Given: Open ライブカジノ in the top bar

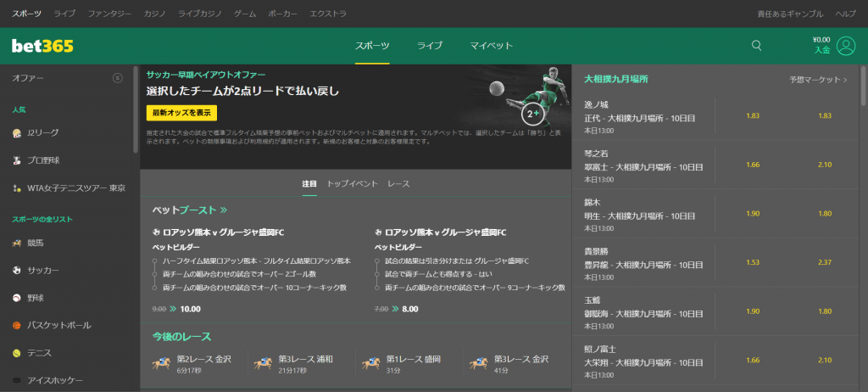Looking at the screenshot, I should [200, 14].
